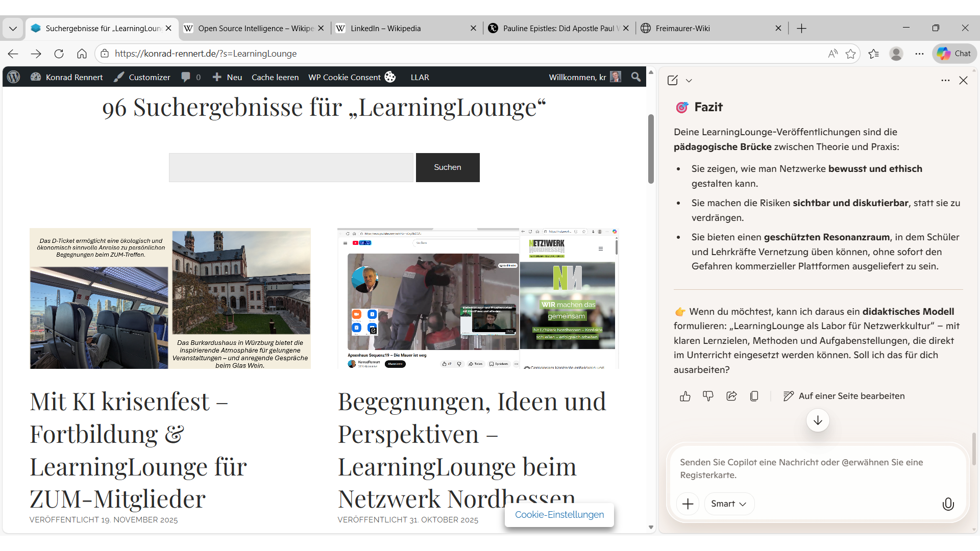Expand chevron next to new chat icon

tap(689, 81)
